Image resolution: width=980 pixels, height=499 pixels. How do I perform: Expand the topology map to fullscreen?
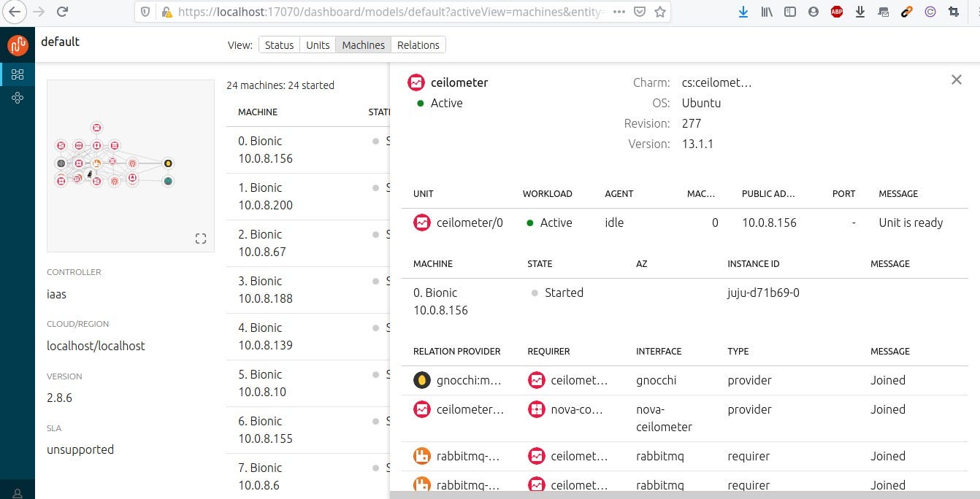pyautogui.click(x=201, y=239)
